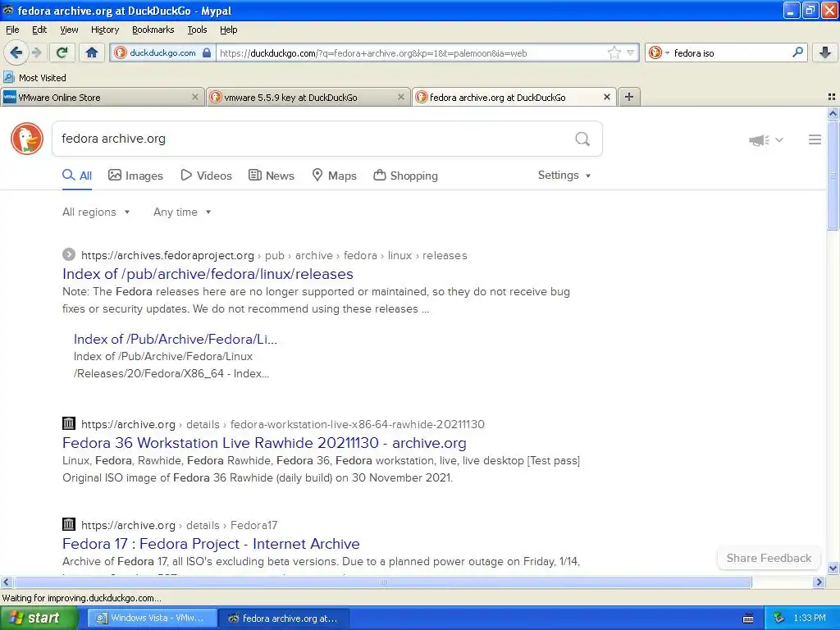Screen dimensions: 840x630
Task: Open the All regions filter dropdown
Action: [x=97, y=212]
